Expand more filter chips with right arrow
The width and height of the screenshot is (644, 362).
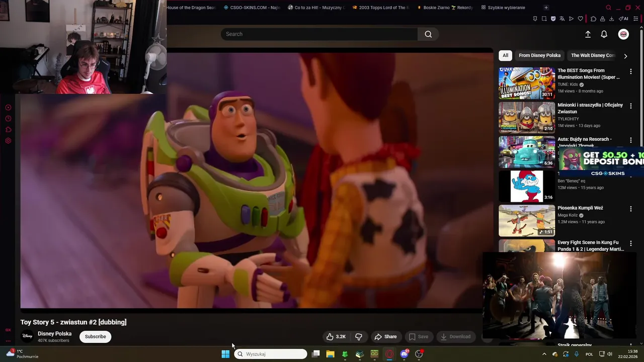coord(625,56)
